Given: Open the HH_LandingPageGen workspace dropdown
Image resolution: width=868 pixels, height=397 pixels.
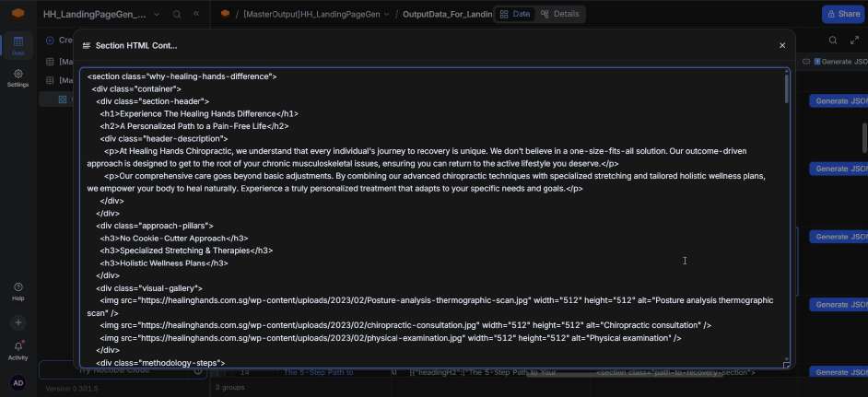Looking at the screenshot, I should [157, 15].
